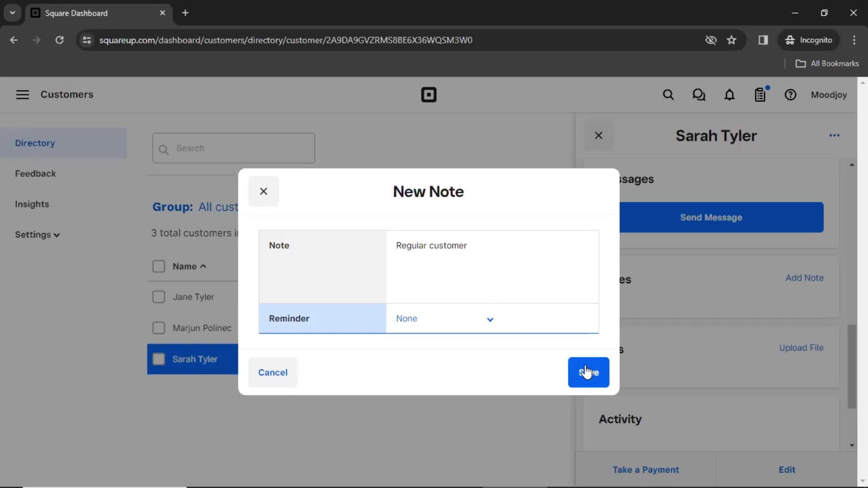Click the Add Note link
This screenshot has width=868, height=488.
[804, 278]
